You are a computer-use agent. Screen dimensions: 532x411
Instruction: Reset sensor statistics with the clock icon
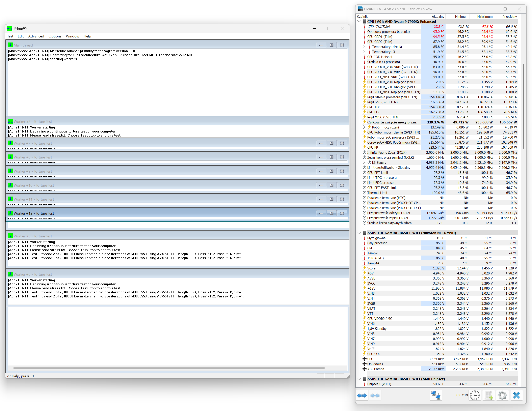coord(475,395)
